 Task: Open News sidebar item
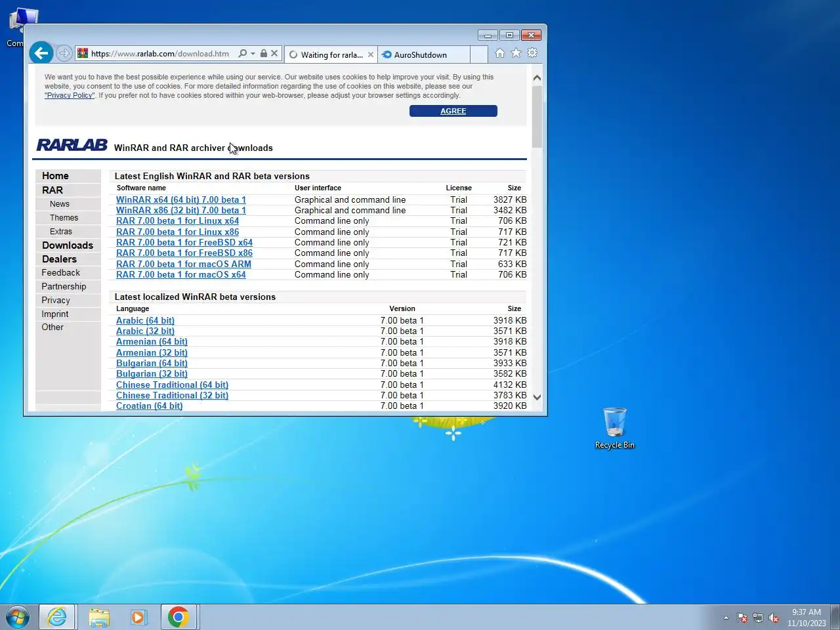[x=60, y=204]
